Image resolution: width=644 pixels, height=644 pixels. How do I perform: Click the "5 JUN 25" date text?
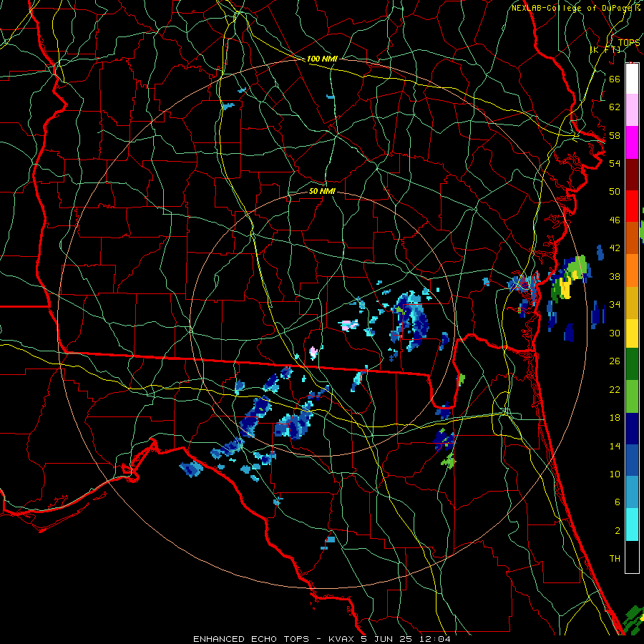388,639
